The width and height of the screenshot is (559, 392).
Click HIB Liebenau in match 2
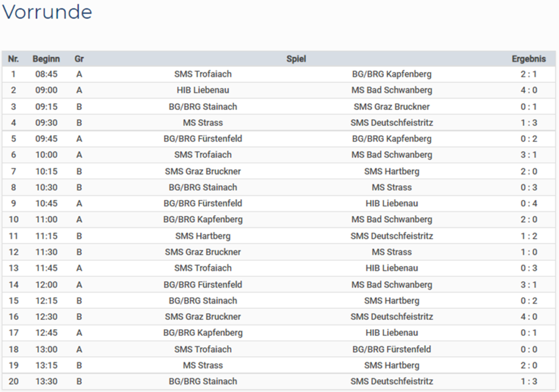tap(203, 90)
